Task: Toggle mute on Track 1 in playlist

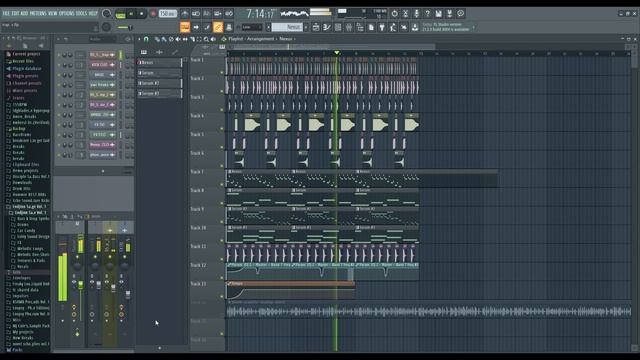Action: click(222, 73)
